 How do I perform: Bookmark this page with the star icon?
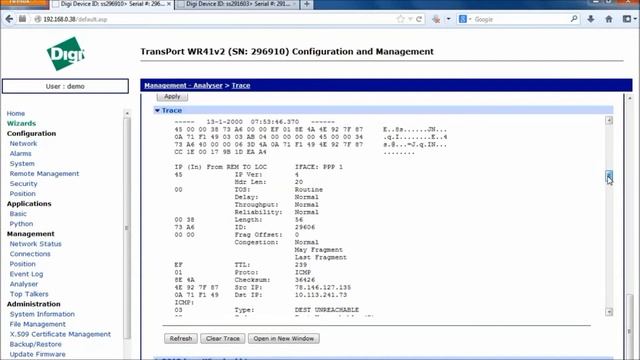click(x=400, y=19)
